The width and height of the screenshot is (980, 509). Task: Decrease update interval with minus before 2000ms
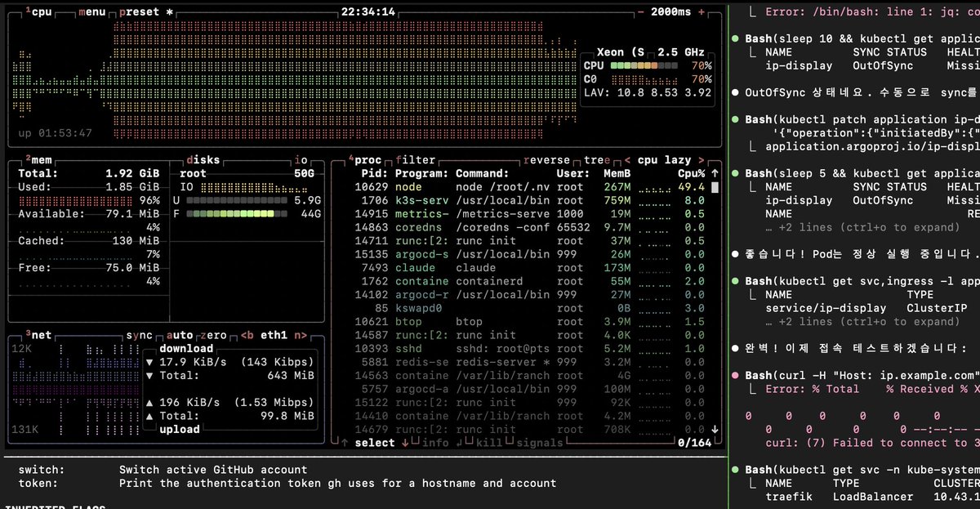tap(641, 12)
